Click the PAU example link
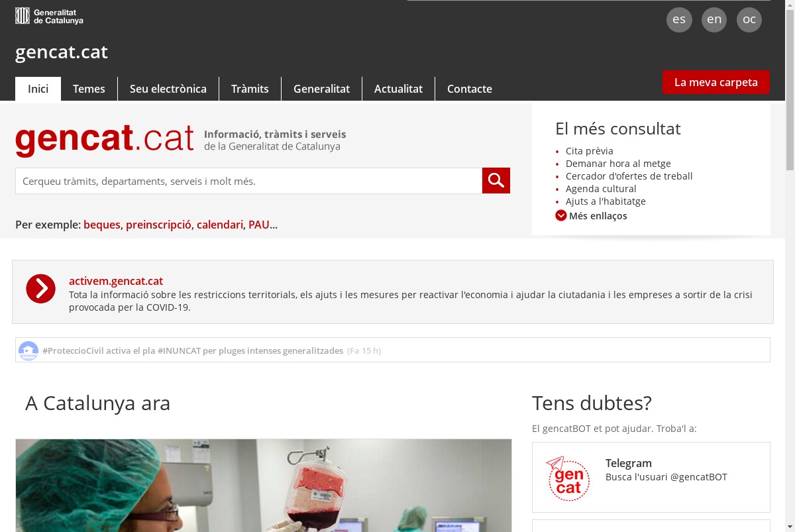Viewport: 795px width, 532px height. 259,225
